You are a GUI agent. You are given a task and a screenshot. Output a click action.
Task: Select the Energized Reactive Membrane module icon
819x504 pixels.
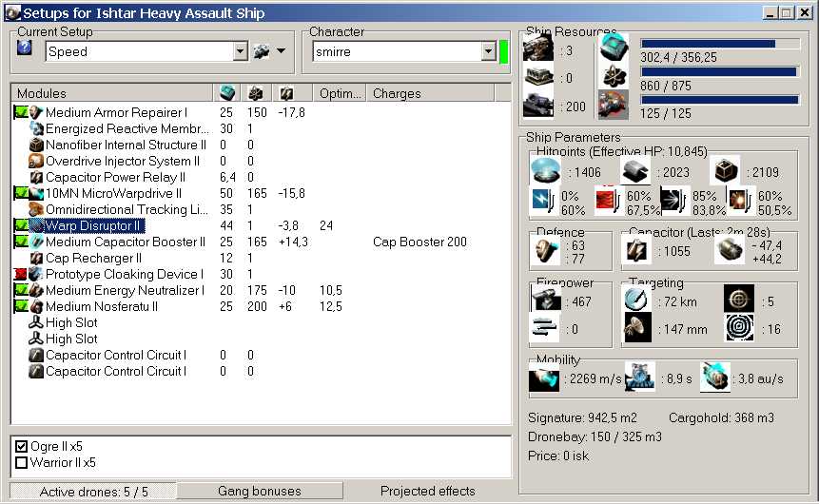(36, 128)
